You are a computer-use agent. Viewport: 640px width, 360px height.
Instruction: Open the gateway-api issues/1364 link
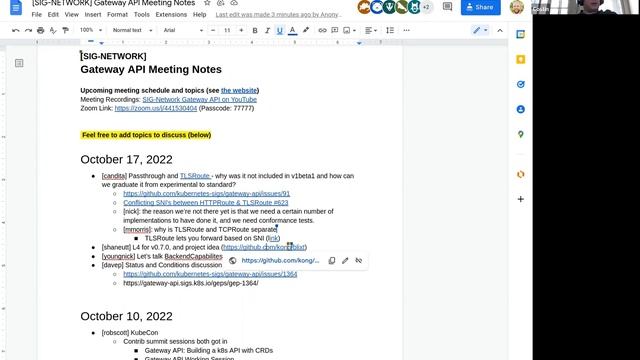210,274
